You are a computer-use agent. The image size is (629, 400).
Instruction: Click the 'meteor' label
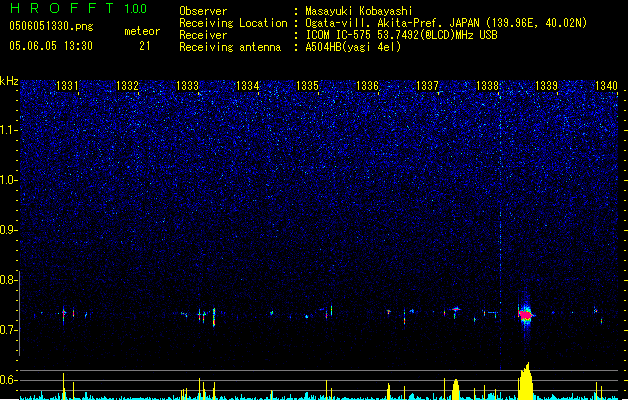(x=142, y=31)
